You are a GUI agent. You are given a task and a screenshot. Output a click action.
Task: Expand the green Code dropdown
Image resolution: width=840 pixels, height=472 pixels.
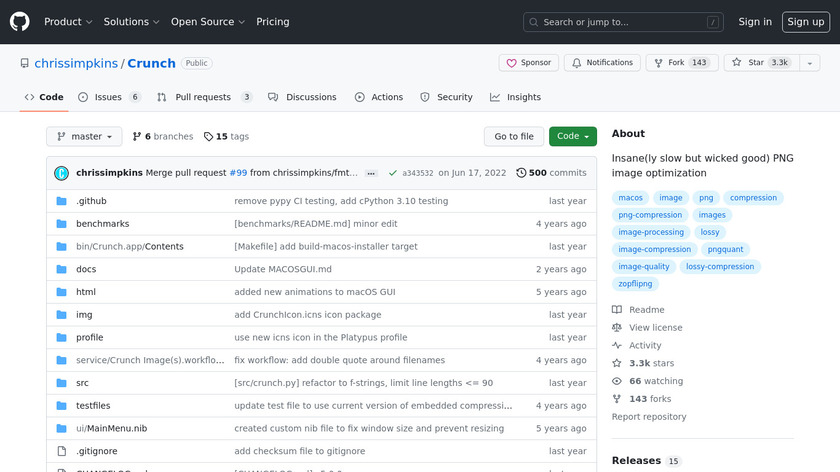point(572,137)
